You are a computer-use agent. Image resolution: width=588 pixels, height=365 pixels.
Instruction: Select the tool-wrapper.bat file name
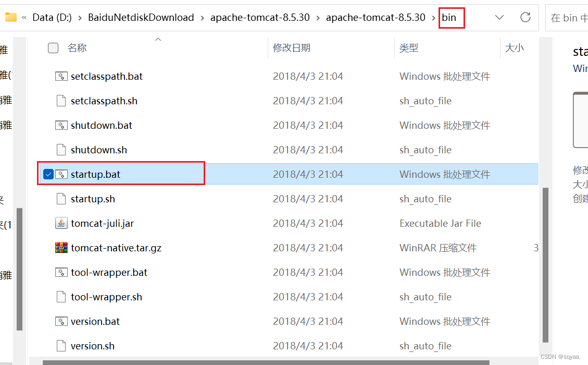tap(109, 272)
